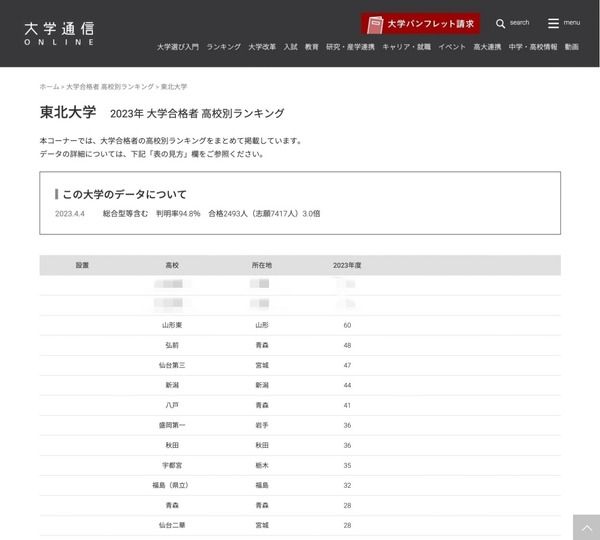Open the hamburger menu icon
The width and height of the screenshot is (600, 540).
pos(553,23)
